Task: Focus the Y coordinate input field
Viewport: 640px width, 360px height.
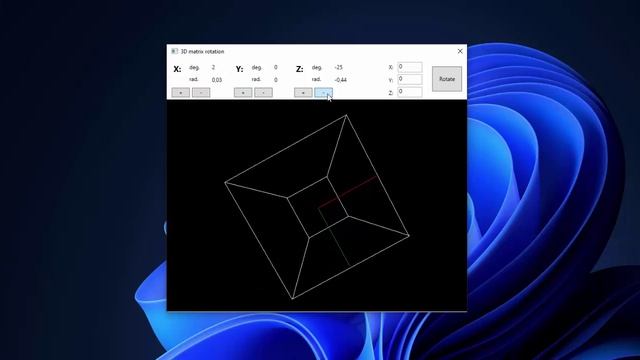Action: coord(410,79)
